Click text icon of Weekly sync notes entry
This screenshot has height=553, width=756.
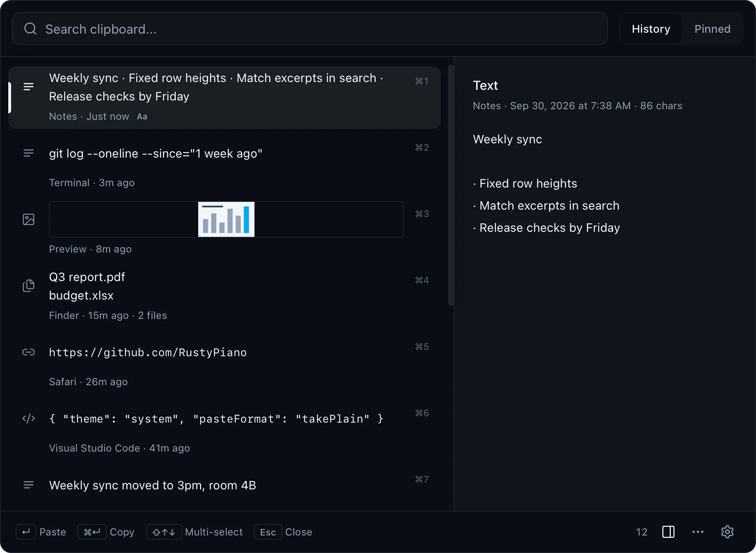click(x=29, y=87)
